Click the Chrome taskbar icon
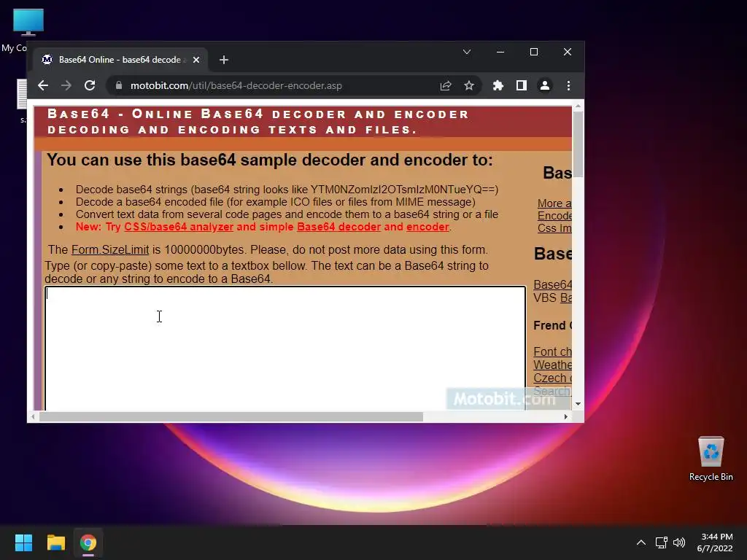The image size is (747, 560). click(x=88, y=542)
